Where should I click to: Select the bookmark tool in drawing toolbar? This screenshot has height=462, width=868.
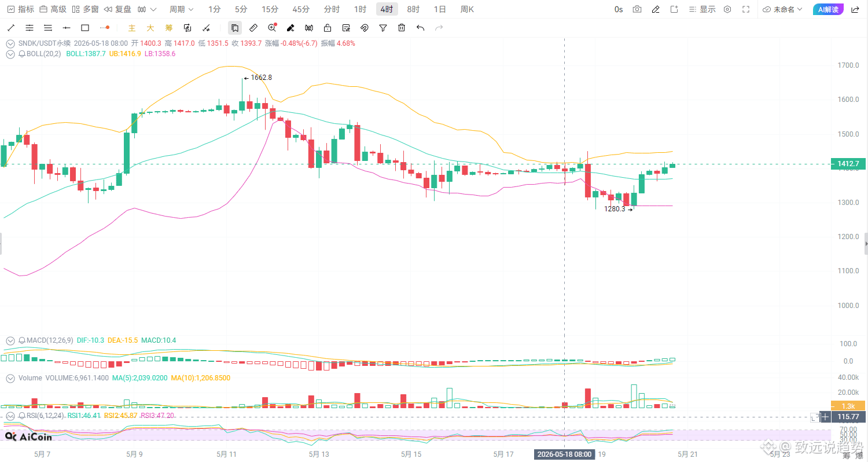coord(234,28)
